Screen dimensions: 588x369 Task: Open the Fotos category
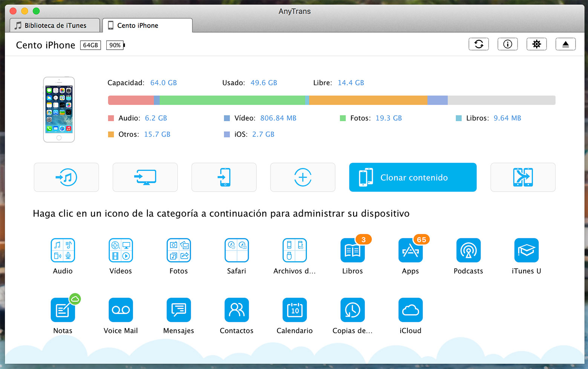point(179,250)
